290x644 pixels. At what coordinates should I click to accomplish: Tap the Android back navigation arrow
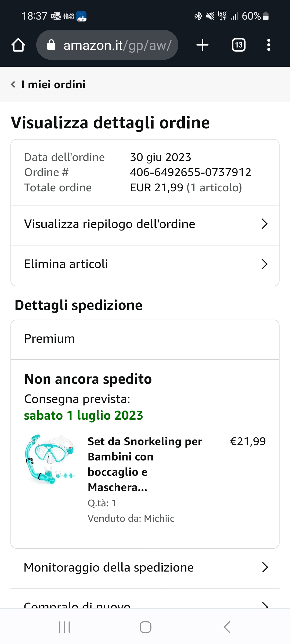coord(227,627)
